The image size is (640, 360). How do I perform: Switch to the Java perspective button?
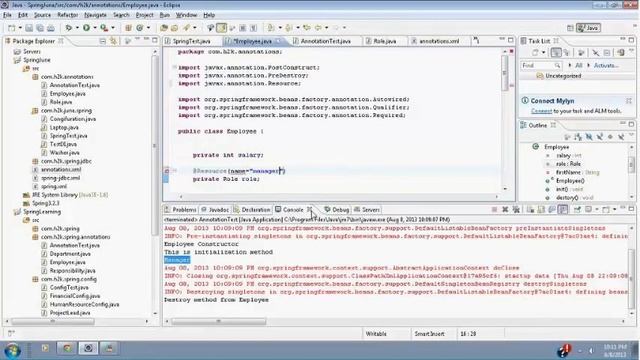[x=588, y=28]
